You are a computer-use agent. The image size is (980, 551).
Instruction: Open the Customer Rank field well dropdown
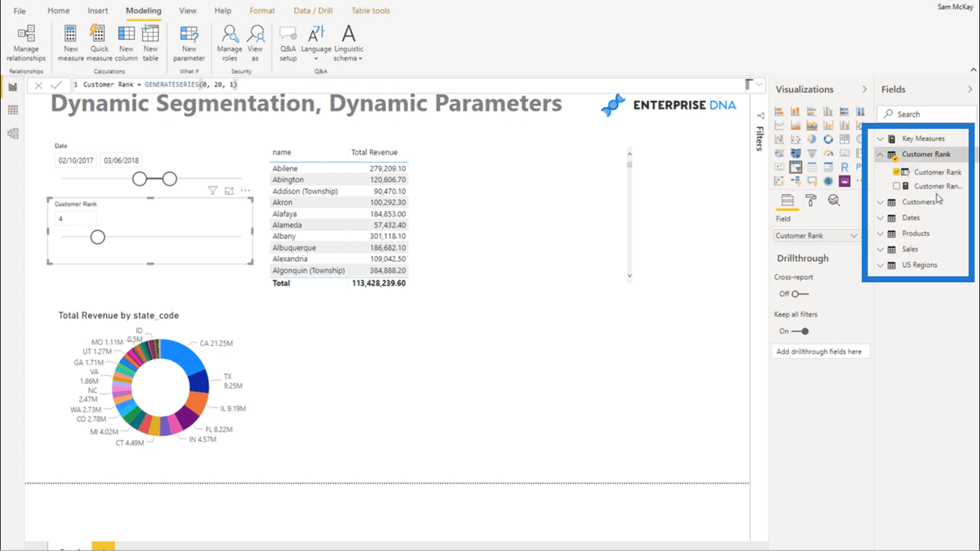[x=854, y=236]
